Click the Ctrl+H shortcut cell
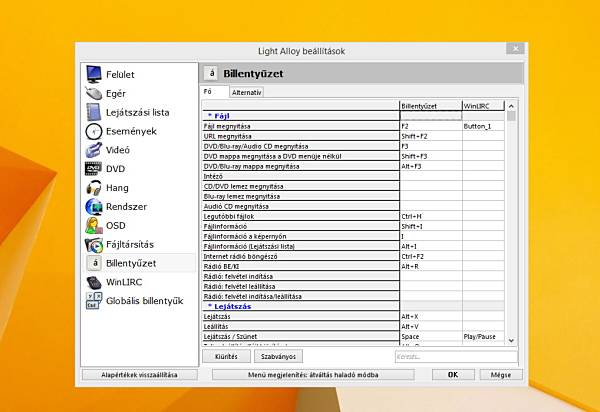This screenshot has width=600, height=412. tap(431, 216)
